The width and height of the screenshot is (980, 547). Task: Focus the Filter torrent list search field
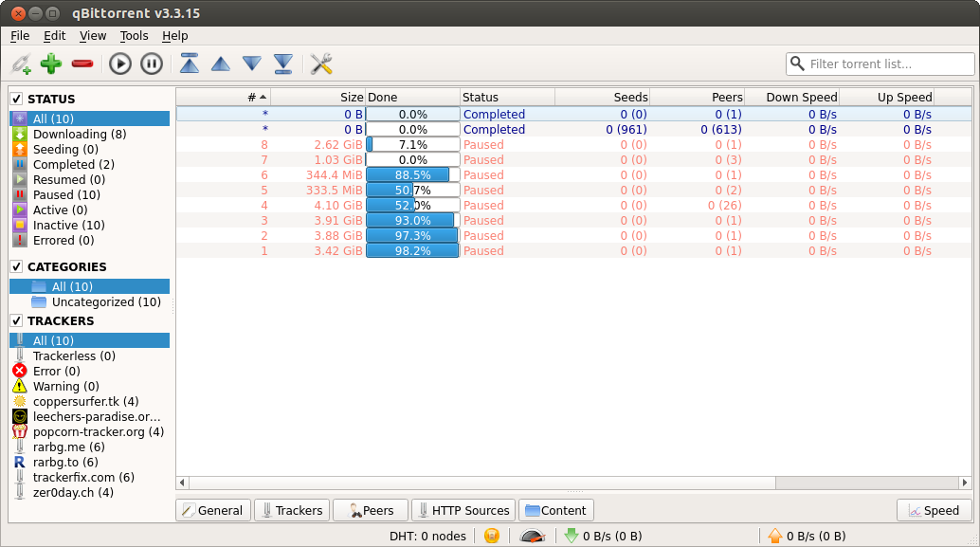point(880,64)
